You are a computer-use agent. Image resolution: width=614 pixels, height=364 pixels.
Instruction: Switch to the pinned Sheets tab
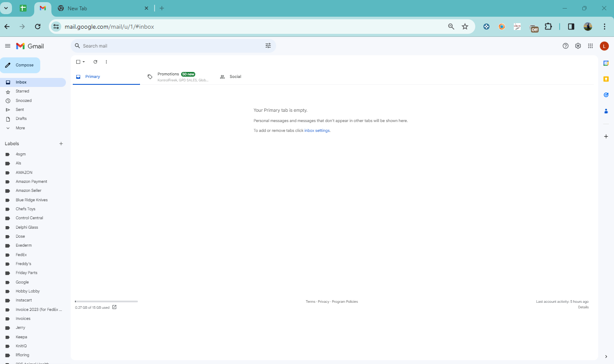click(x=23, y=8)
